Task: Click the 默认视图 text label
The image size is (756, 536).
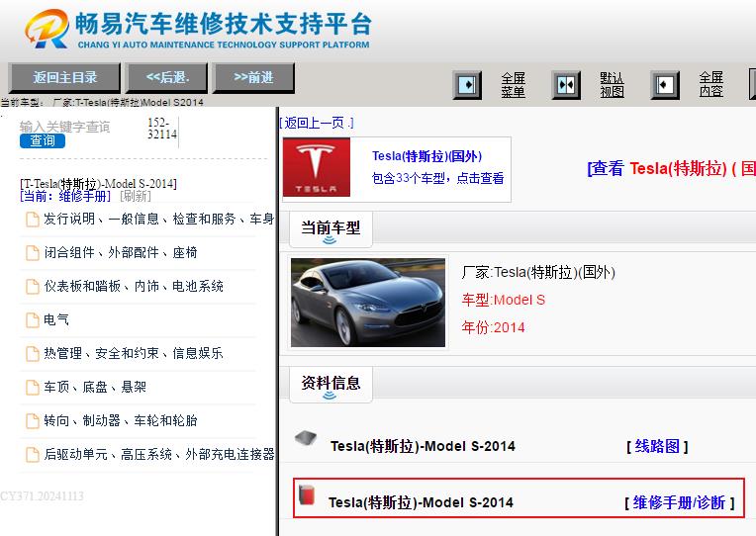Action: click(612, 85)
